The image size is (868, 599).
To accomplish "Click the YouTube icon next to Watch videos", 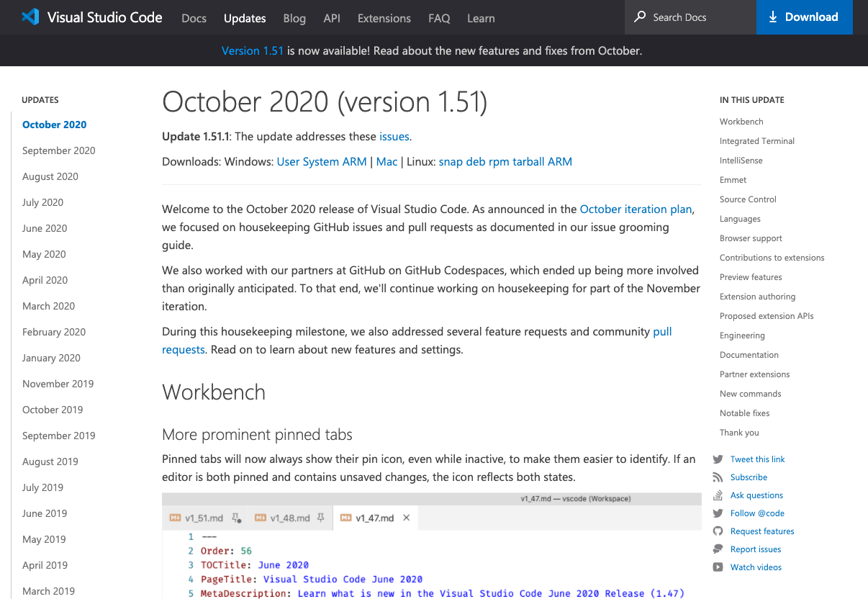I will (718, 567).
